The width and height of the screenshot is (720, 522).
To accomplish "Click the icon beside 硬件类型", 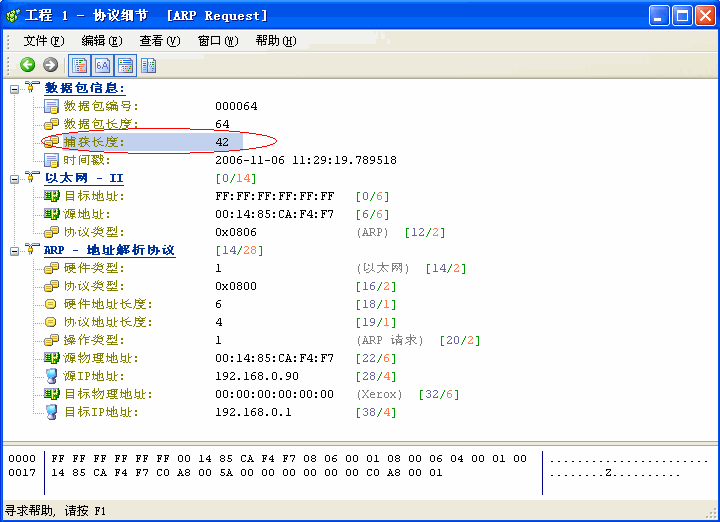I will [x=51, y=268].
